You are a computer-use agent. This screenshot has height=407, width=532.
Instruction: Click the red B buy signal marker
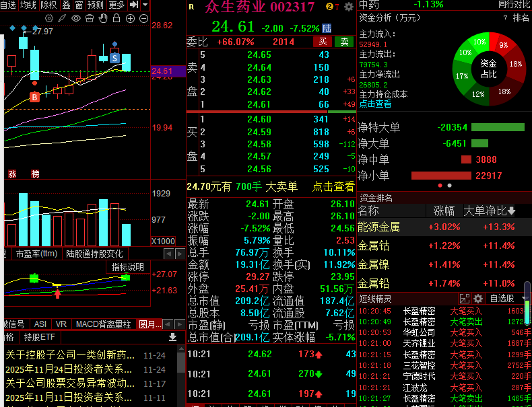(34, 98)
